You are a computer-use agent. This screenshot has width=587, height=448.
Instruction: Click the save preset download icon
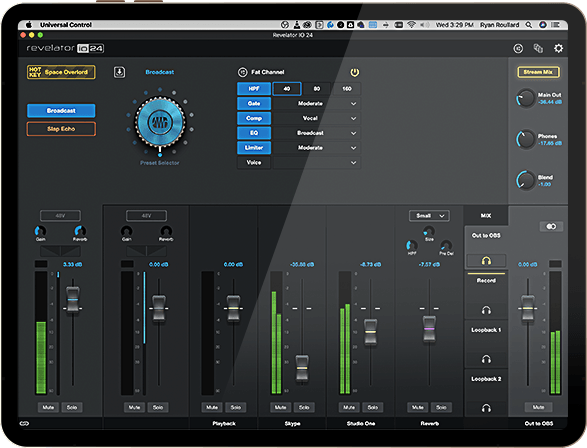pyautogui.click(x=119, y=72)
